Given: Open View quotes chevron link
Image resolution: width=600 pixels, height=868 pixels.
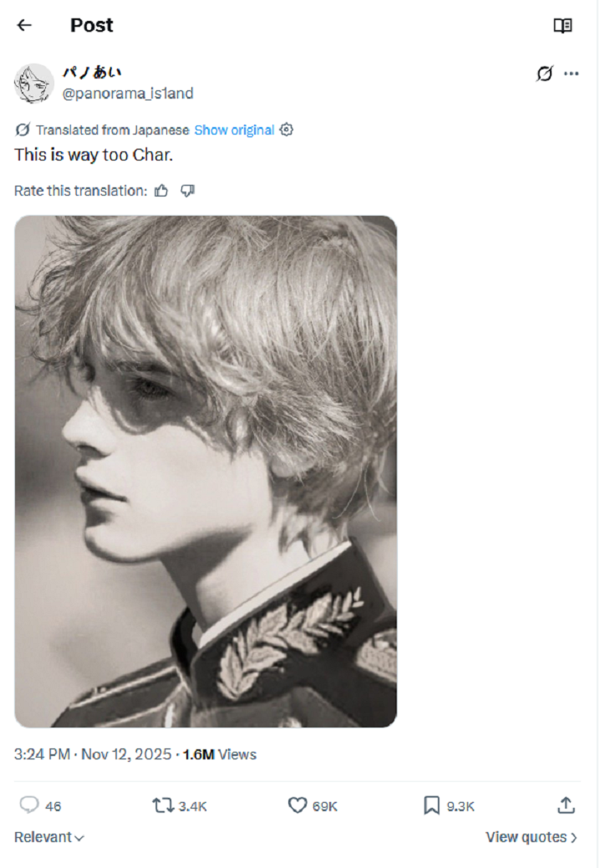Looking at the screenshot, I should (531, 837).
